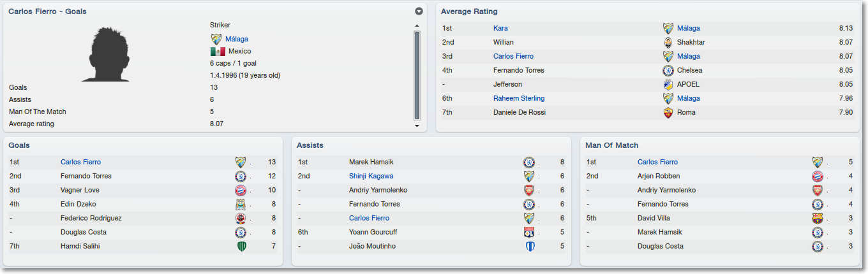The height and width of the screenshot is (274, 868).
Task: Click the Chelsea badge in Average Rating list
Action: tap(668, 70)
